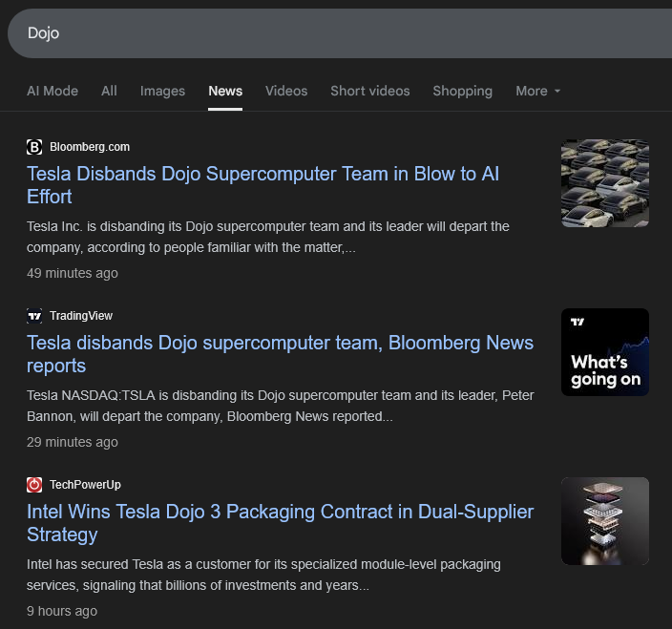Screen dimensions: 672x629
Task: Click the '29 minutes ago' timestamp
Action: click(72, 442)
